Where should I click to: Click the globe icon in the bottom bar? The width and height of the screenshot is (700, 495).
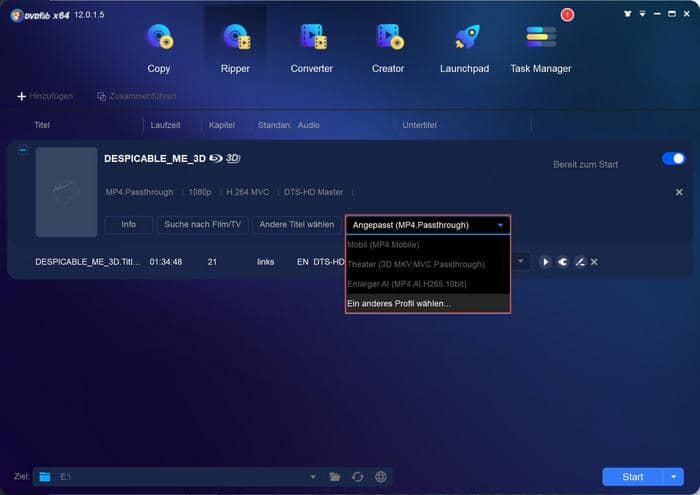pos(381,477)
